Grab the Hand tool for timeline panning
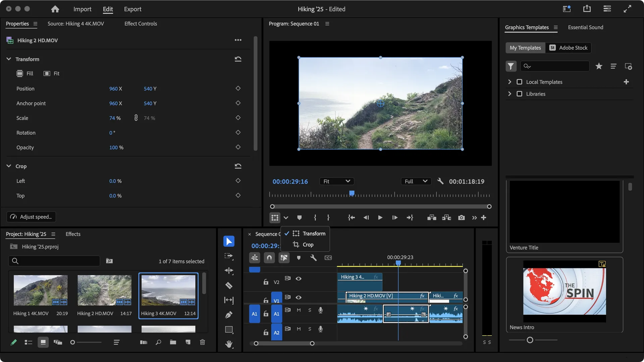This screenshot has height=362, width=644. 229,344
